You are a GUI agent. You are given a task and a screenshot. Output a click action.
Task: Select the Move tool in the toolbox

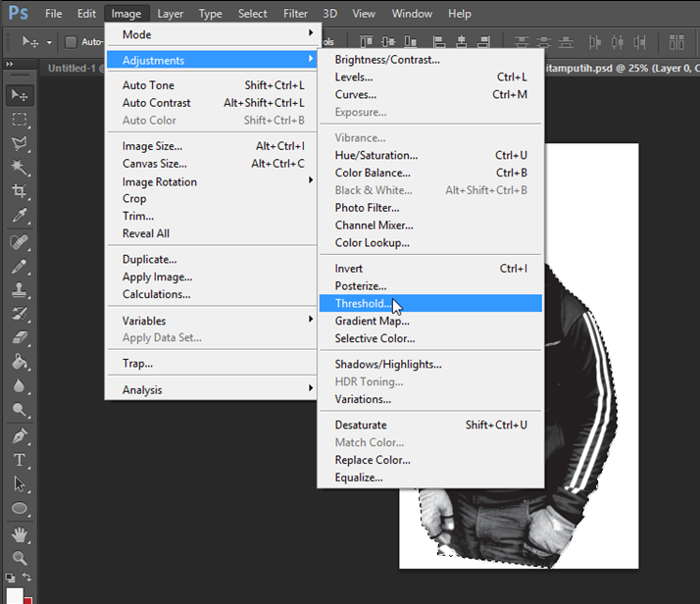(x=20, y=95)
